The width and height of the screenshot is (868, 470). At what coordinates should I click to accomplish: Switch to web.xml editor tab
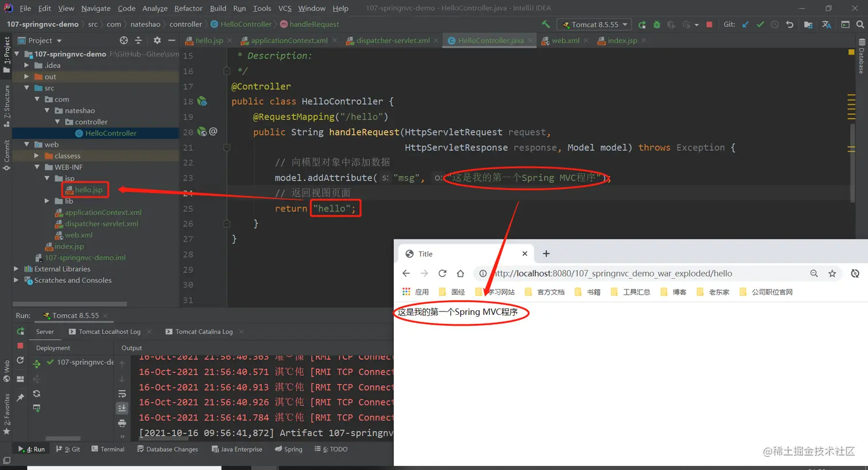[565, 40]
